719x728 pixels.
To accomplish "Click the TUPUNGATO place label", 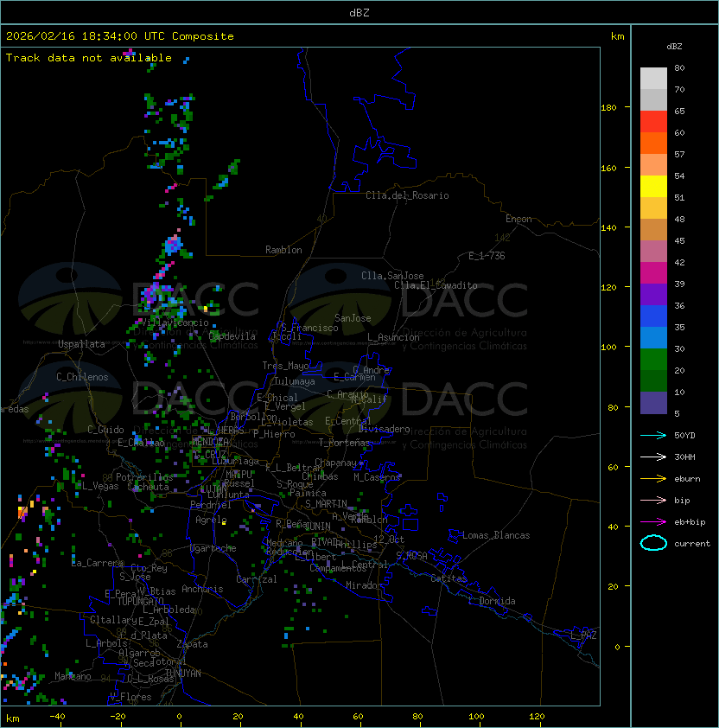I will (x=140, y=601).
